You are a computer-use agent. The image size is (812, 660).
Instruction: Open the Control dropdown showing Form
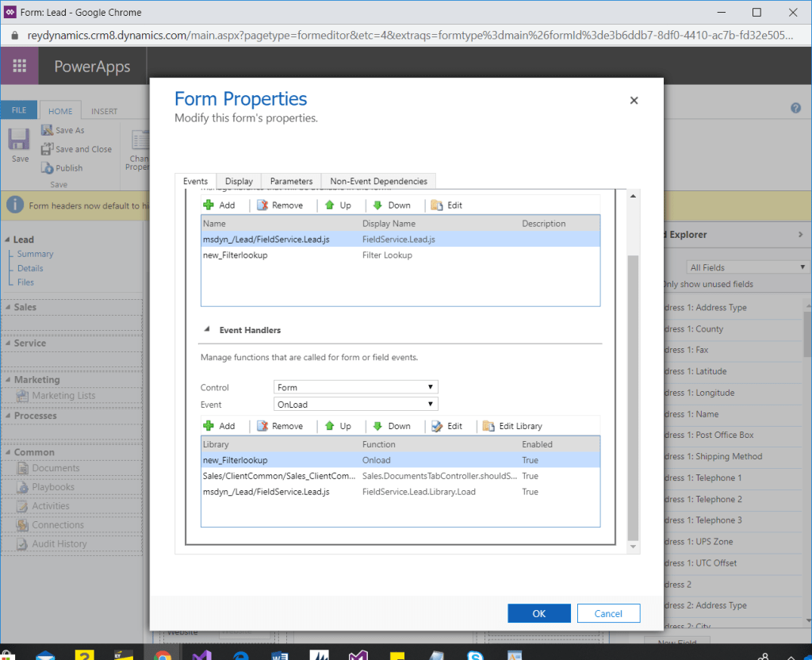click(356, 387)
